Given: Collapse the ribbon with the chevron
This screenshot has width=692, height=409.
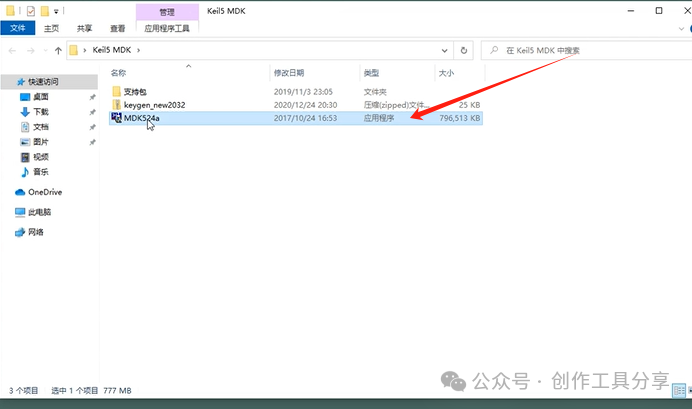Looking at the screenshot, I should [x=681, y=29].
